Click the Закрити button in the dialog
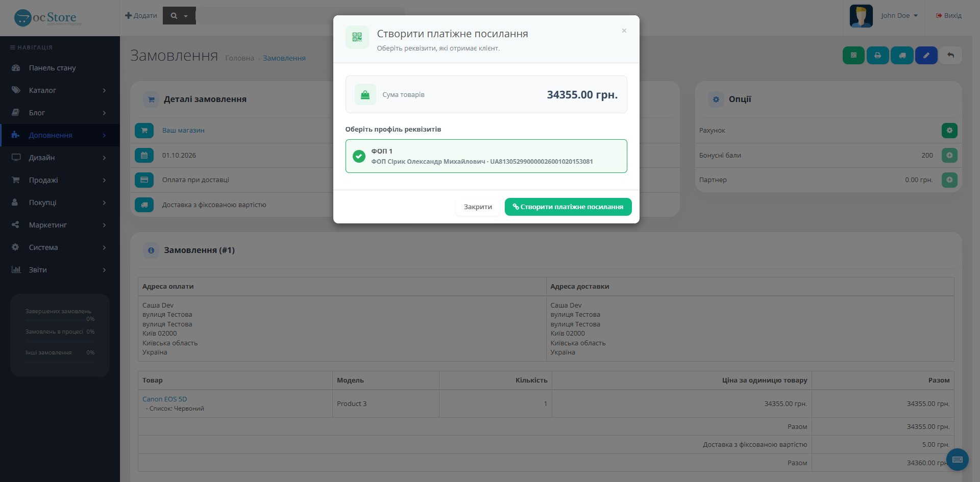 coord(478,207)
